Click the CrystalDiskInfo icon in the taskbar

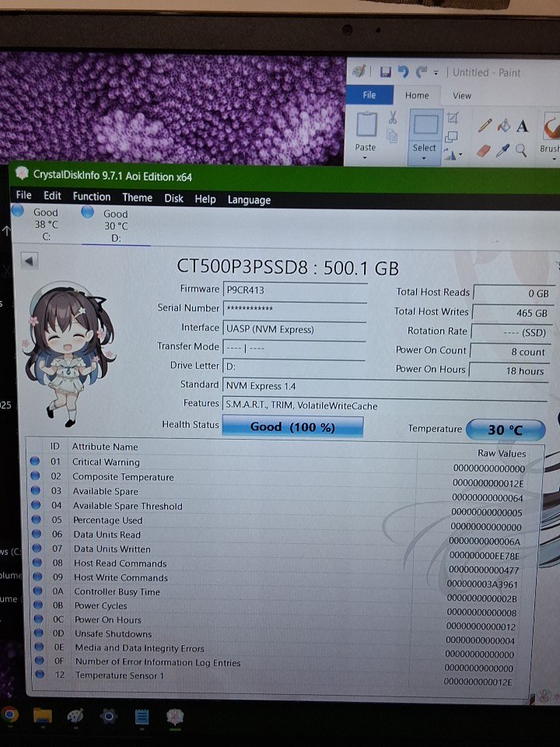(x=175, y=717)
